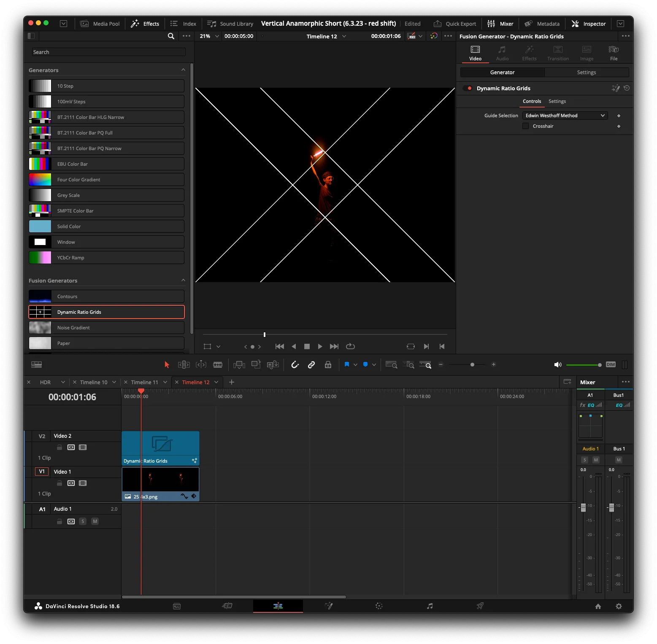The width and height of the screenshot is (657, 644).
Task: Enable the Crosshair checkbox
Action: [x=525, y=126]
